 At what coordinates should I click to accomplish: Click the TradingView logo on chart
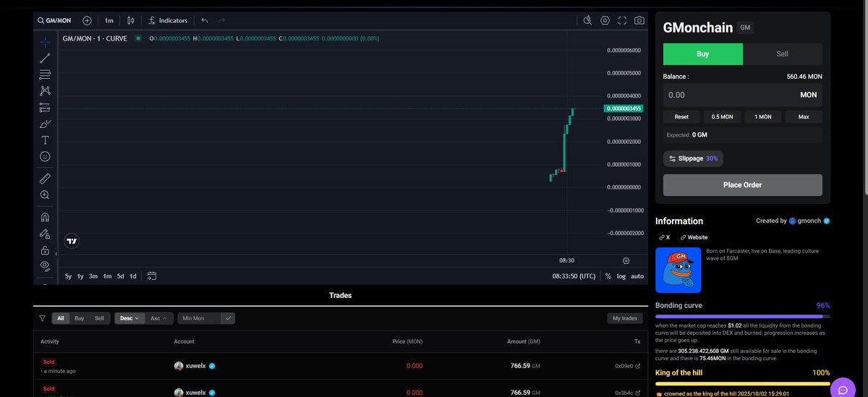[x=71, y=242]
